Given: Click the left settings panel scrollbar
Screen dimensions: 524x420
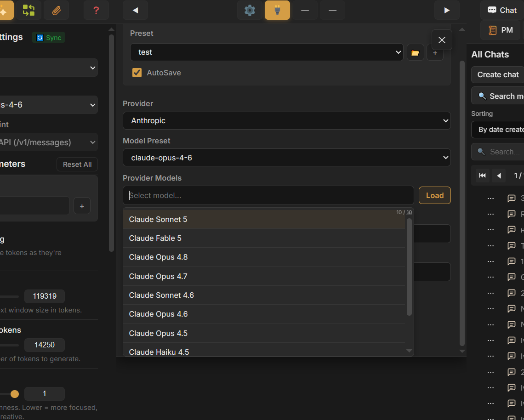Looking at the screenshot, I should pos(112,143).
